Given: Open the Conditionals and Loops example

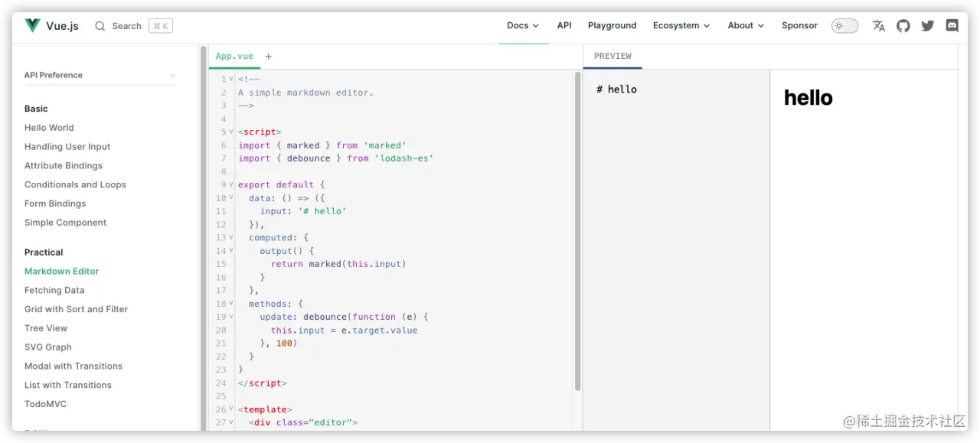Looking at the screenshot, I should coord(75,184).
